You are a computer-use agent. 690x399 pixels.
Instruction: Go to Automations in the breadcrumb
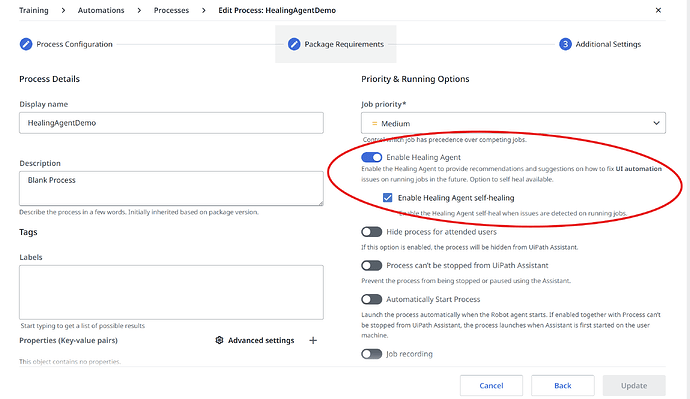pos(101,10)
